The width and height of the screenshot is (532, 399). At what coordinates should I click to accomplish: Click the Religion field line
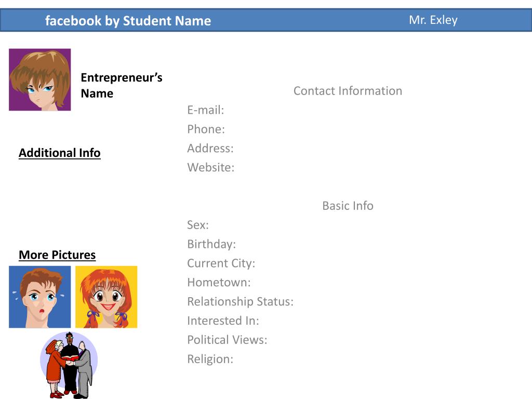coord(210,360)
